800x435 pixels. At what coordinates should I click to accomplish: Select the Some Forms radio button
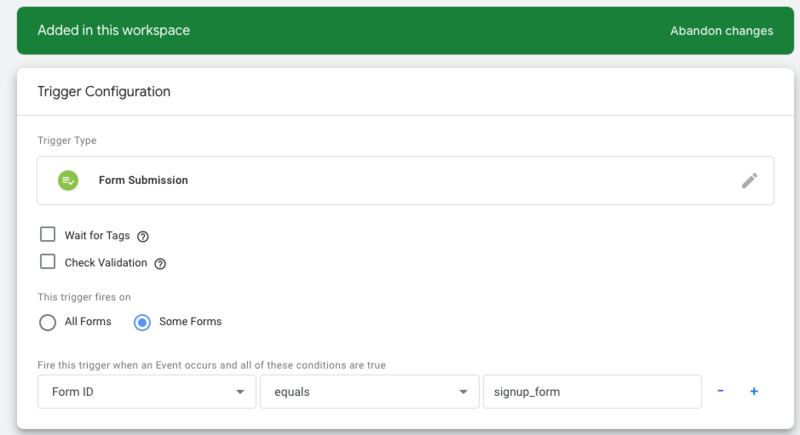point(142,322)
